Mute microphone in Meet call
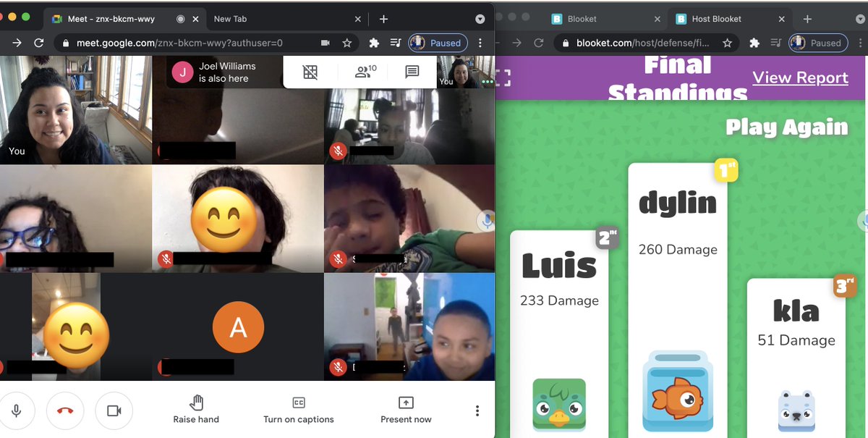This screenshot has height=438, width=868. [16, 410]
